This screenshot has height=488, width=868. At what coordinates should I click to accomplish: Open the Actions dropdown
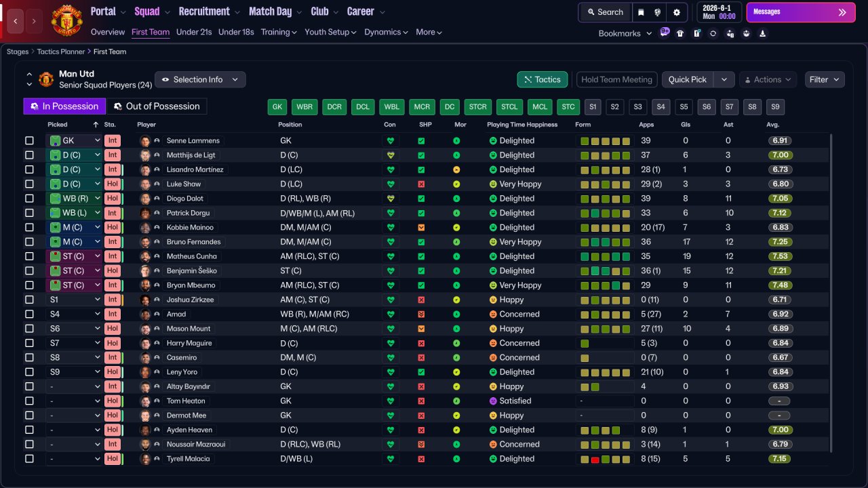coord(768,79)
